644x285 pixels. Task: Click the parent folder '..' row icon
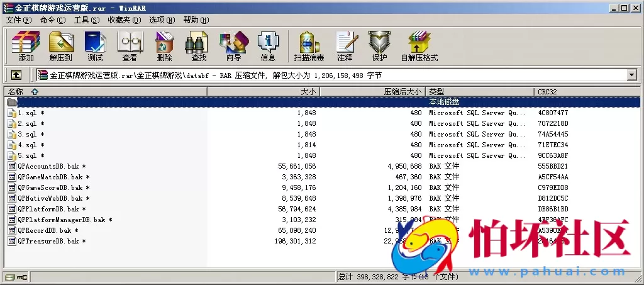pos(12,102)
